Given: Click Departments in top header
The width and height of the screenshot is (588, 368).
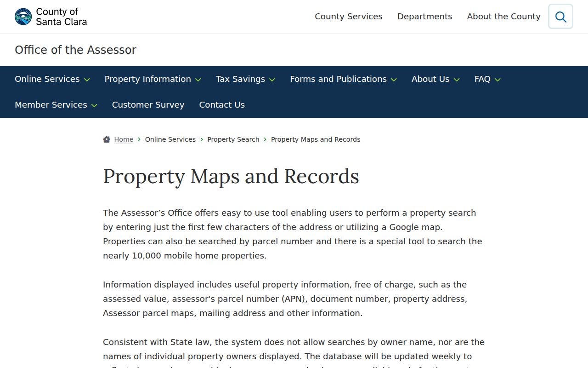Looking at the screenshot, I should (425, 17).
